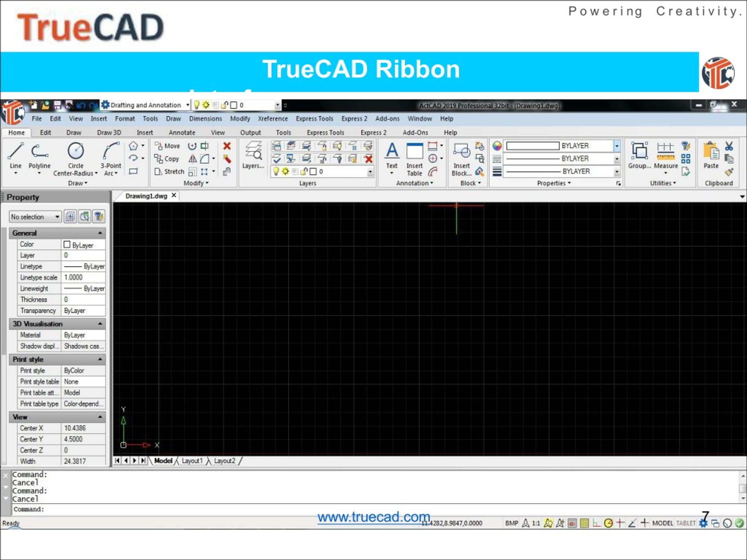Viewport: 747px width, 560px height.
Task: Open the No selection dropdown
Action: point(35,216)
